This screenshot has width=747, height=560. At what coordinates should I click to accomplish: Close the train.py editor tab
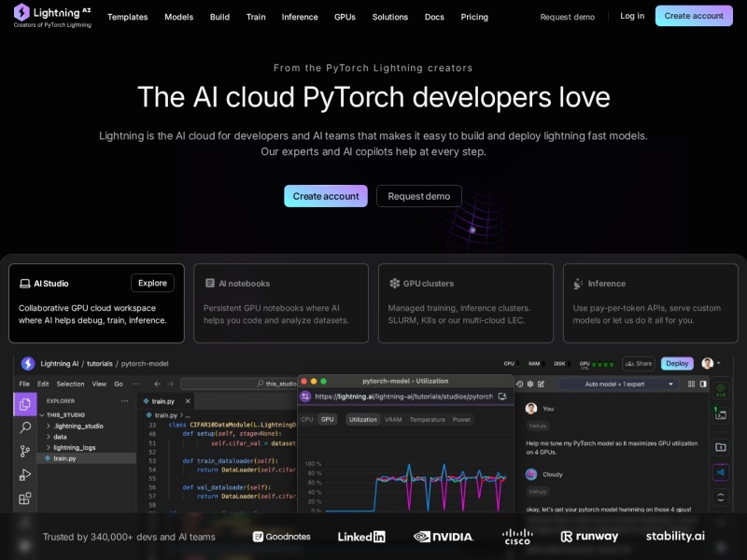(x=188, y=401)
